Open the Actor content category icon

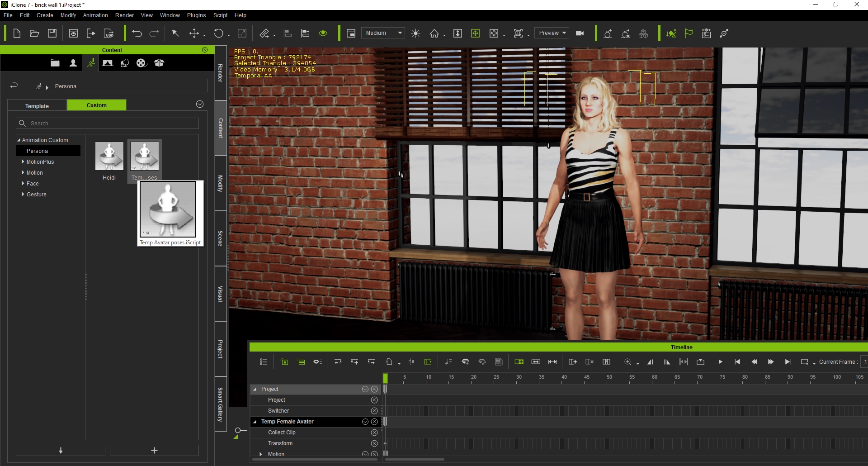click(73, 63)
